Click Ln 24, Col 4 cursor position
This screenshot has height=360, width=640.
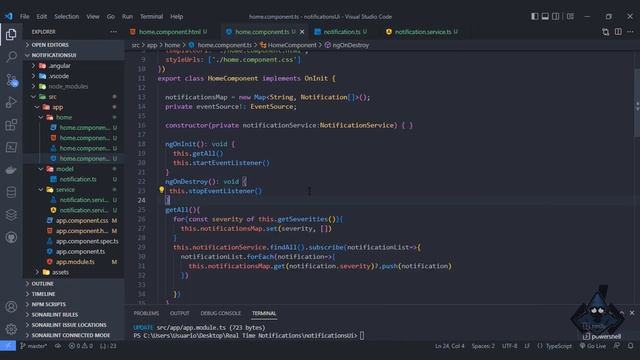449,346
